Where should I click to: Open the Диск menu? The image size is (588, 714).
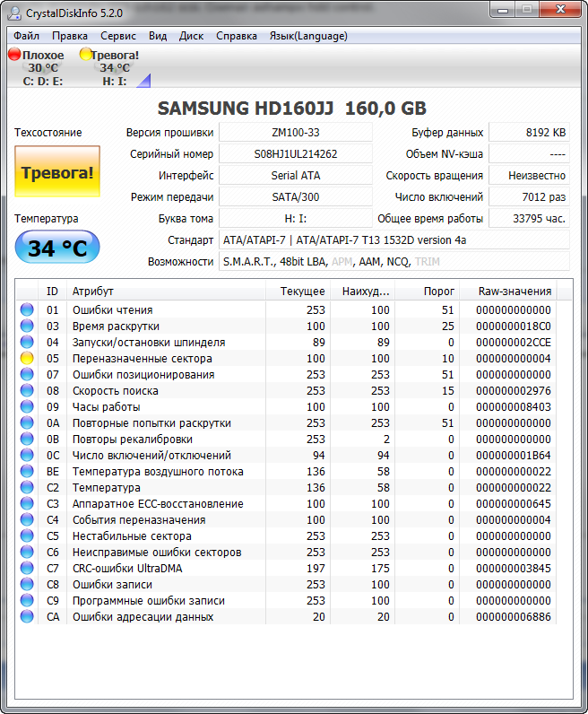191,36
